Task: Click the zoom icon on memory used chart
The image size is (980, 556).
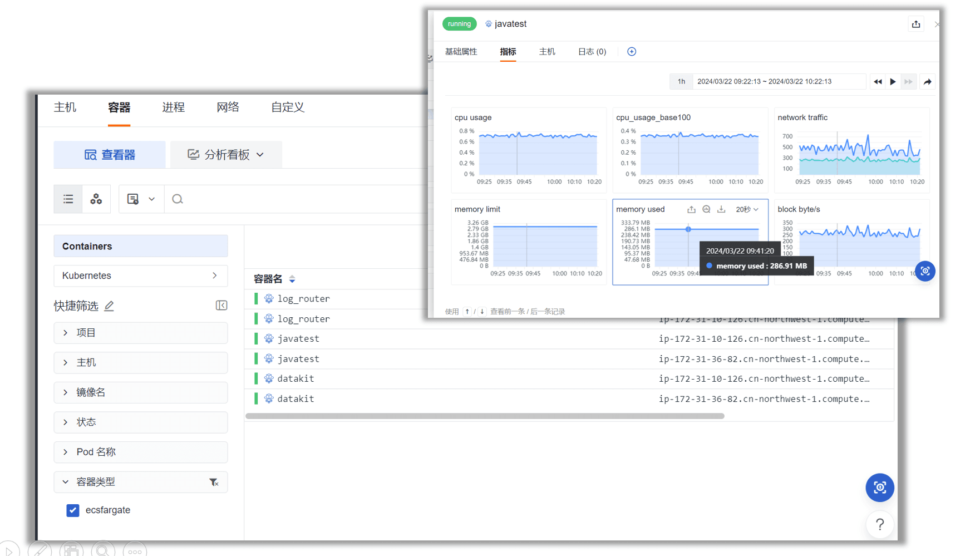Action: point(706,209)
